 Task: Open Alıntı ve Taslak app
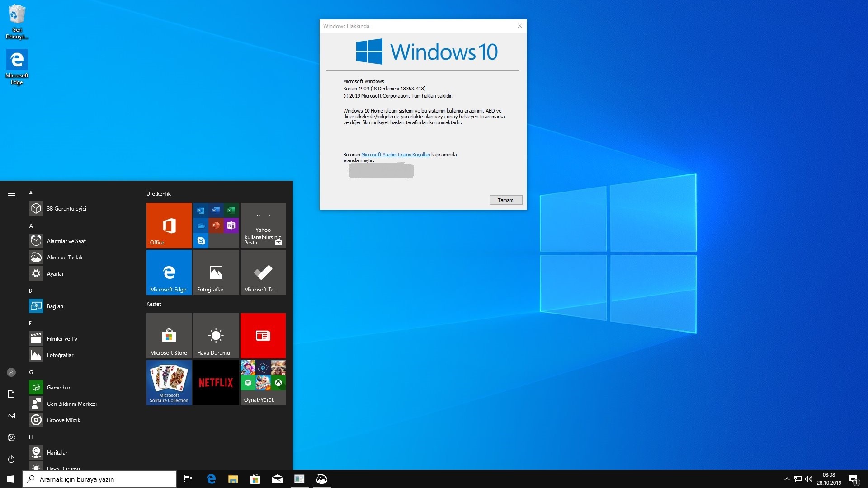81,257
